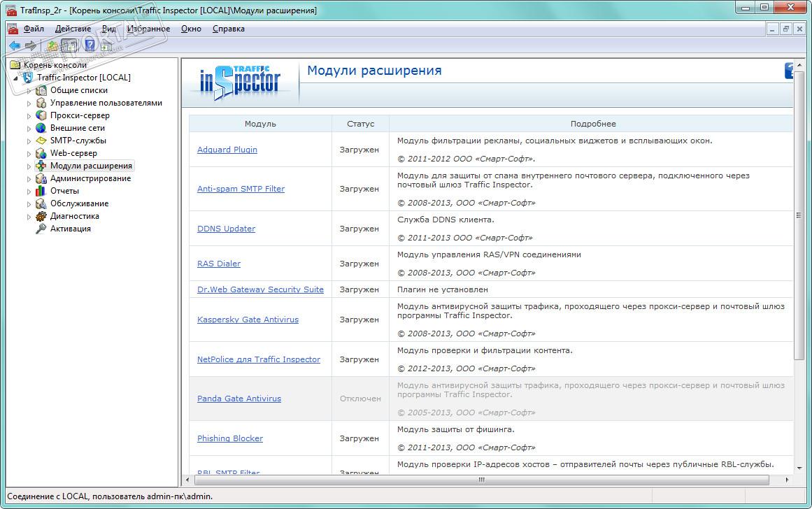Expand the Диагностика tree node
The image size is (812, 509).
[x=29, y=217]
